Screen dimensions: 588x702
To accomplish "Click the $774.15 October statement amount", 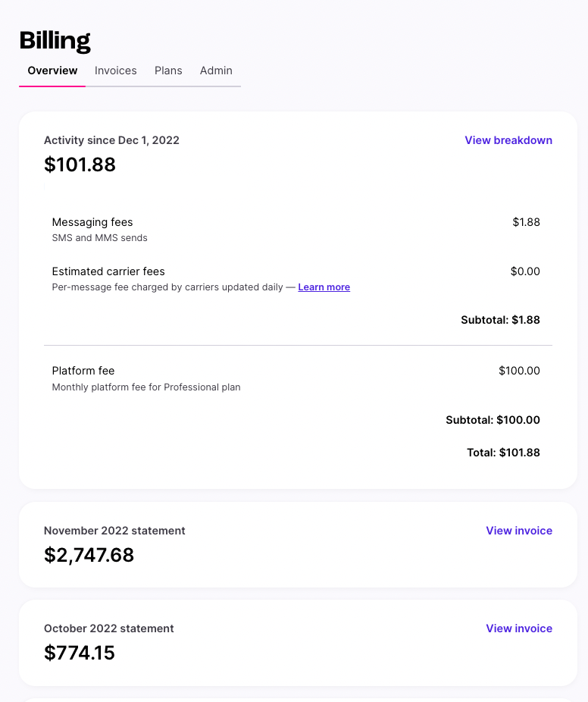I will click(80, 653).
